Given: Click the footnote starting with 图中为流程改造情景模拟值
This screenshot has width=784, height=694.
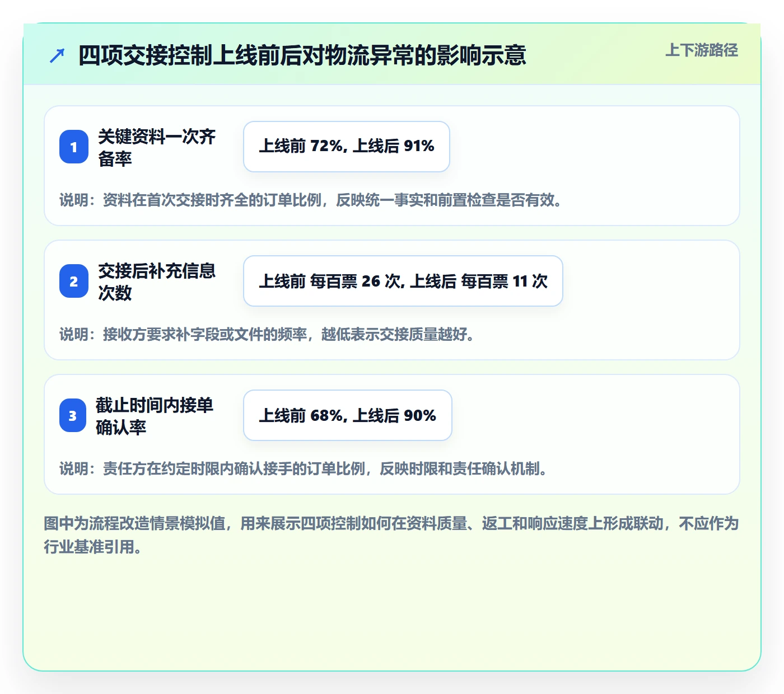Looking at the screenshot, I should (391, 535).
